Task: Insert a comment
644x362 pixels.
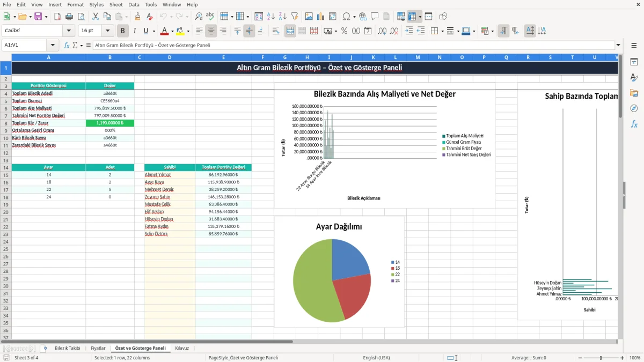Action: tap(375, 17)
